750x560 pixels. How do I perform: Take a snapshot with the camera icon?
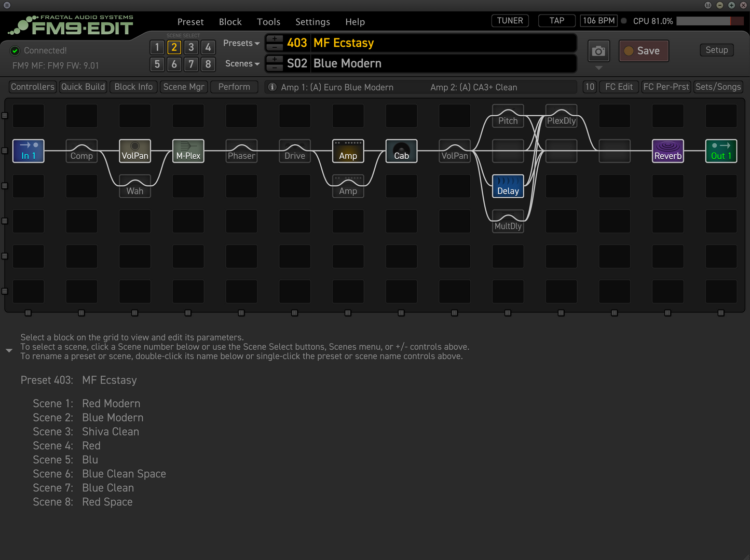[x=598, y=50]
